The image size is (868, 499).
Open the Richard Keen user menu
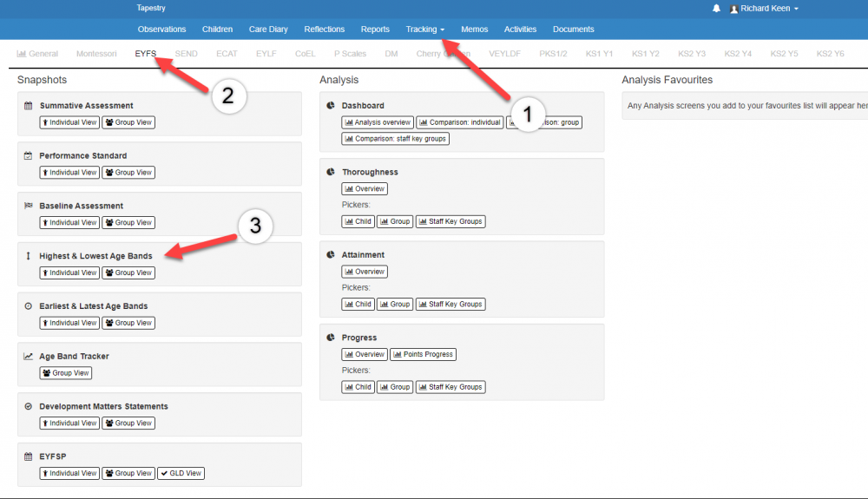[x=765, y=9]
